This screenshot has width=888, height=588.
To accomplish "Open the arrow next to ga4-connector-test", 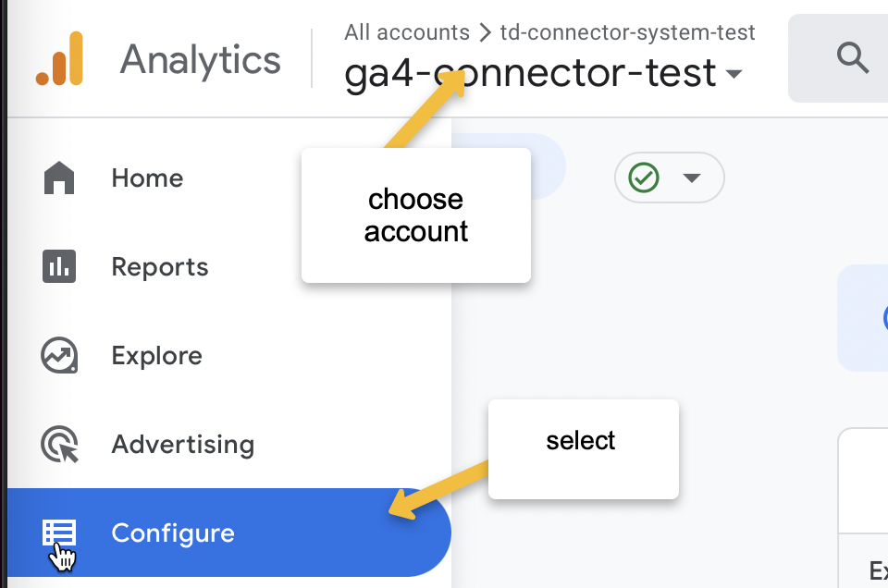I will point(734,74).
